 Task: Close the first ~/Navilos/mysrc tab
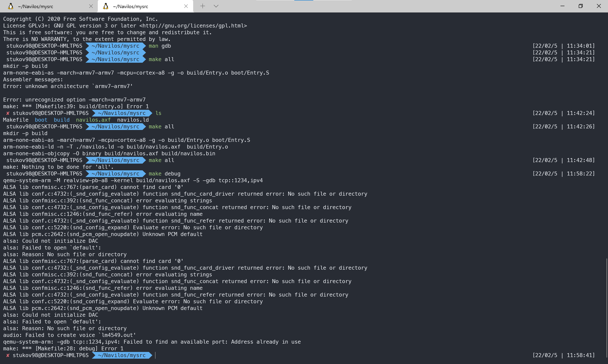click(x=91, y=6)
